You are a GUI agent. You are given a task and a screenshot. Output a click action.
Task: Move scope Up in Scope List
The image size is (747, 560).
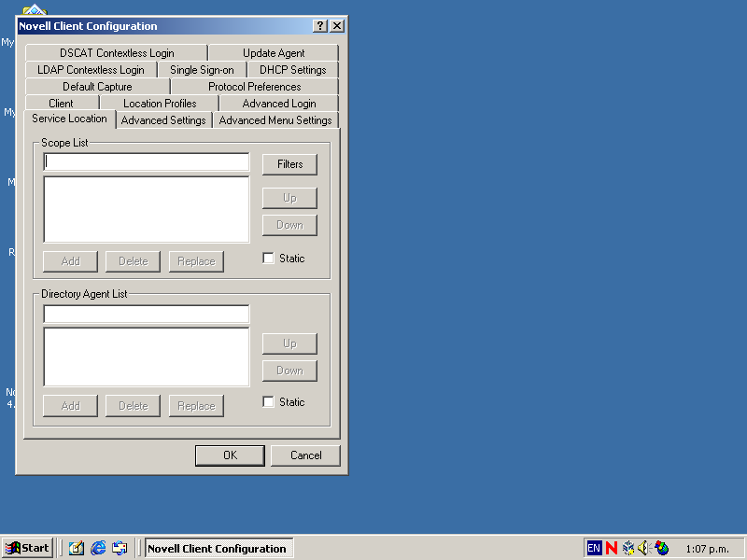pyautogui.click(x=289, y=198)
